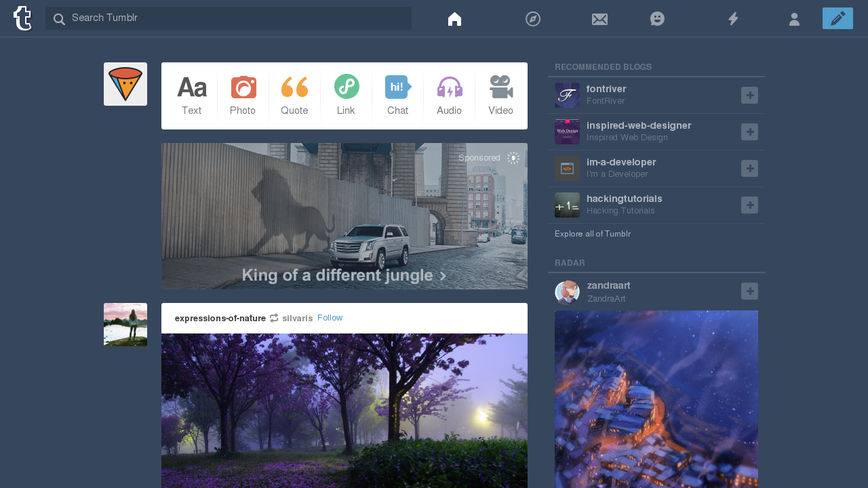Open the fontriver blog avatar
This screenshot has width=868, height=488.
(x=567, y=96)
